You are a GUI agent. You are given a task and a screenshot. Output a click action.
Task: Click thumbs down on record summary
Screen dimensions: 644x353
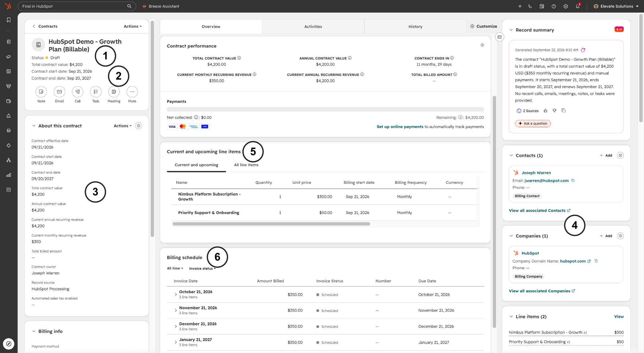554,111
